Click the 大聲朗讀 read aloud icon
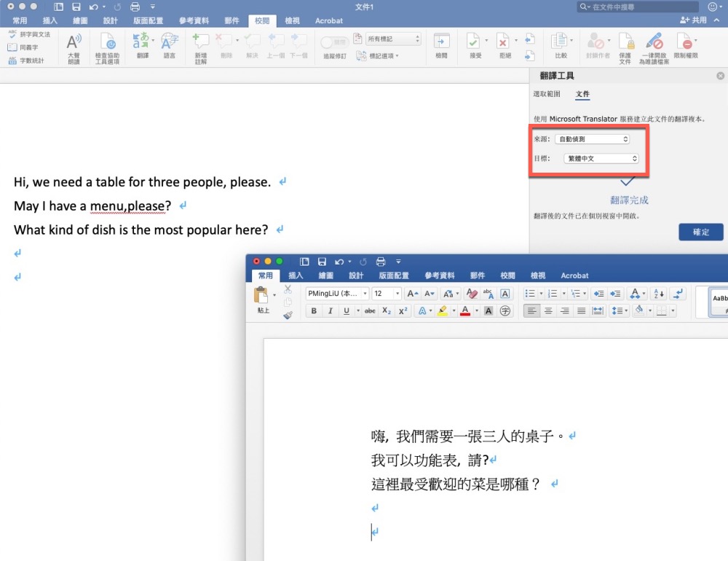The image size is (728, 561). click(74, 42)
